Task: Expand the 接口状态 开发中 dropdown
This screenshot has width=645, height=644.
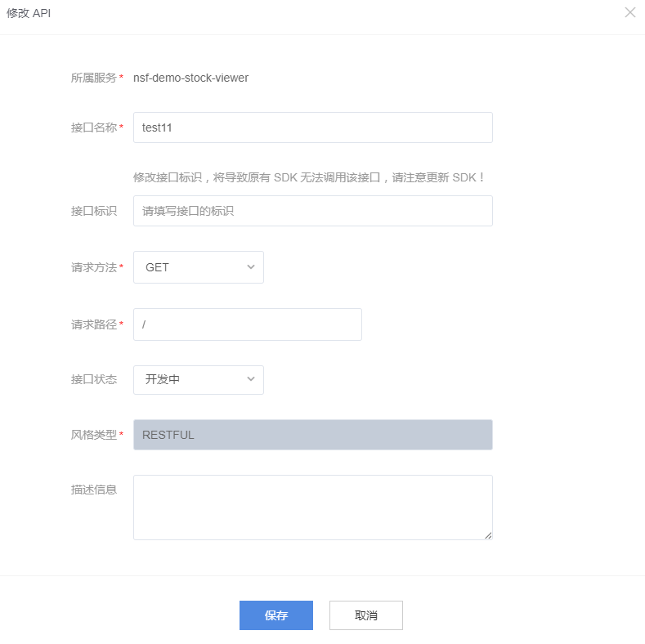Action: coord(198,379)
